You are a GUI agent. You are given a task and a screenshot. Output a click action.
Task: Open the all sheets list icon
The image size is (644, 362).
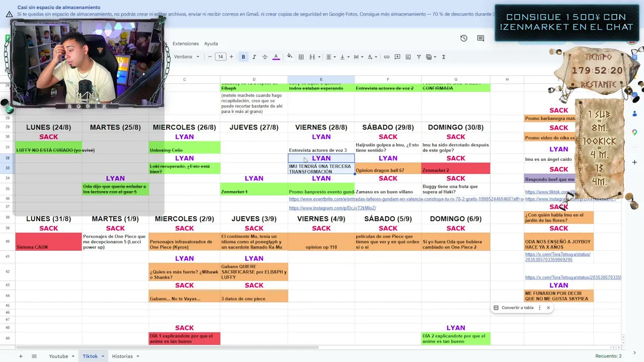click(x=34, y=356)
